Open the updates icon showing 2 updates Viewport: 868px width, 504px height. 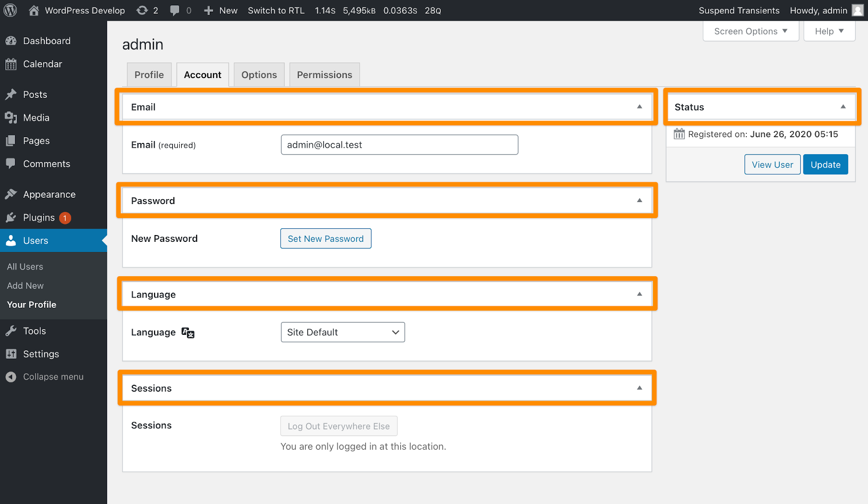141,10
